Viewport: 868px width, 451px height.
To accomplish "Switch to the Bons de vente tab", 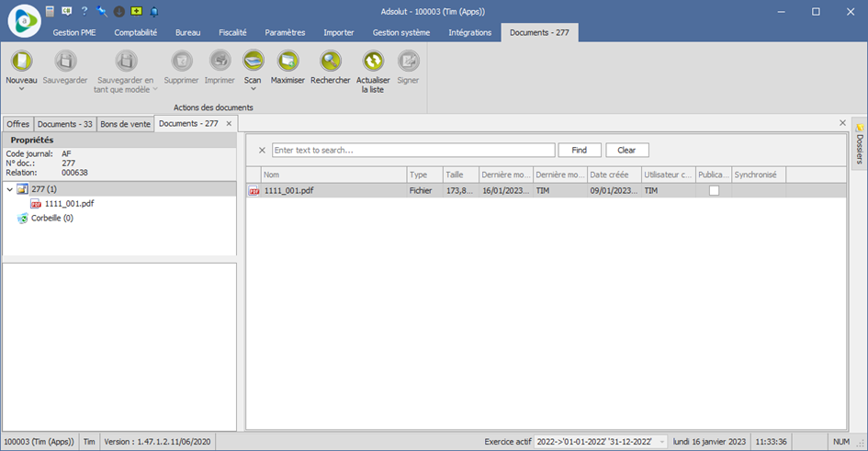I will [x=126, y=124].
